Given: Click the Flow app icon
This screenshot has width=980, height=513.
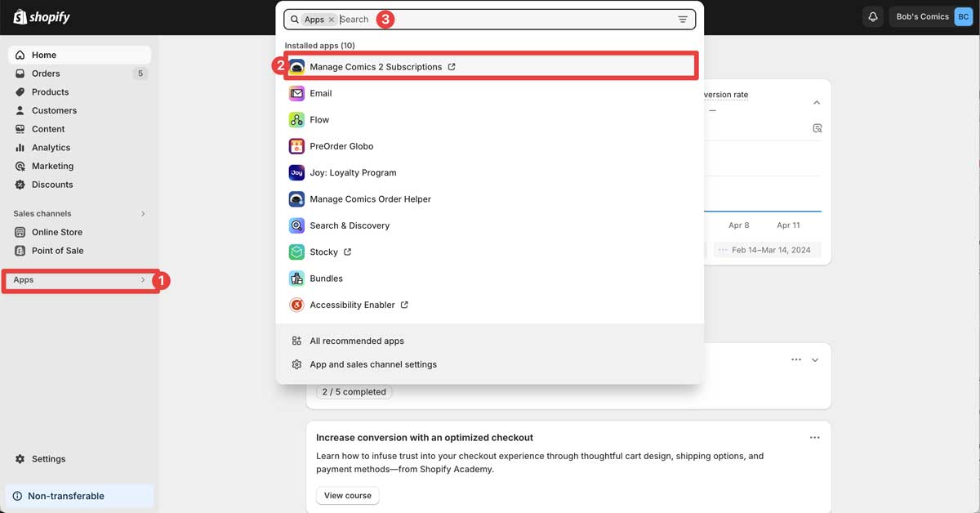Looking at the screenshot, I should 296,120.
